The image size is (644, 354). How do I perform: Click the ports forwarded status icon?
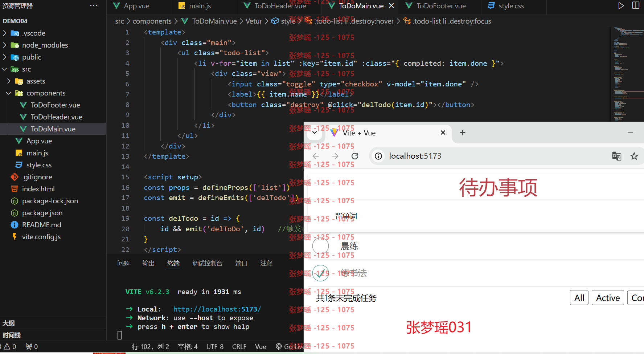[x=32, y=347]
